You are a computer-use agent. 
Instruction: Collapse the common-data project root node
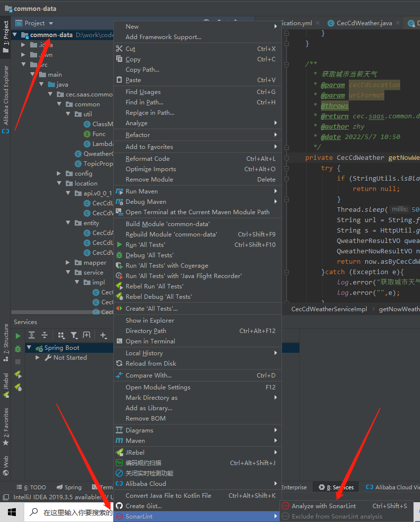pyautogui.click(x=15, y=35)
